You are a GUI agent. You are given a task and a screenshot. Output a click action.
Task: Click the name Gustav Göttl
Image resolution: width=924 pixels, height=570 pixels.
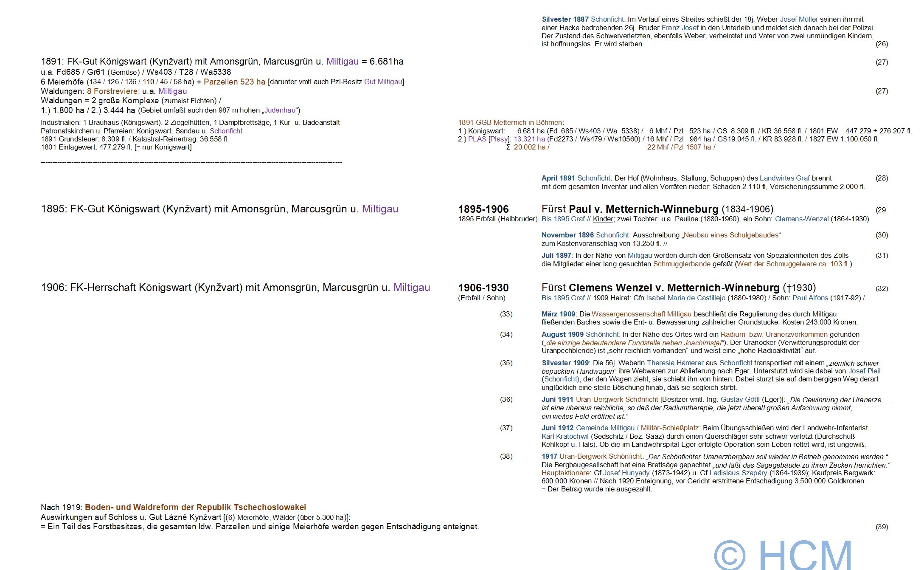740,399
